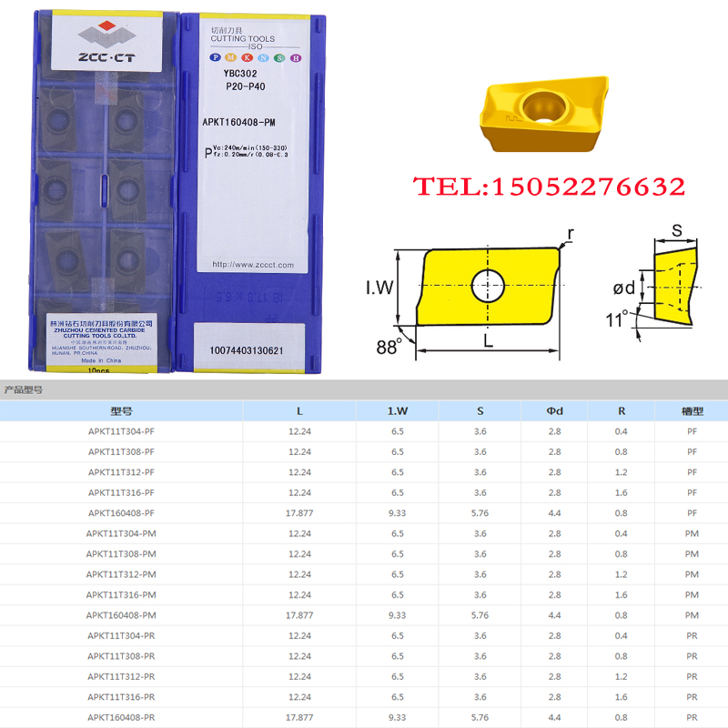Click the P20-P40 text on the label

246,86
